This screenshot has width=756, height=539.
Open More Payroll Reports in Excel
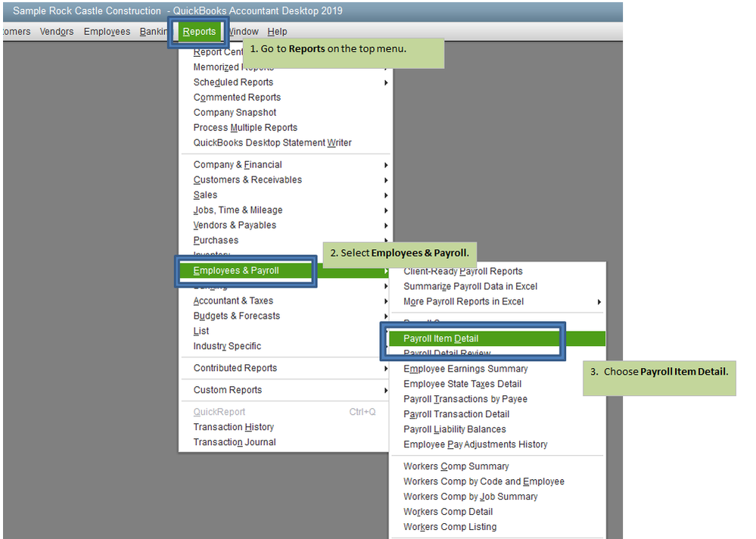(498, 302)
